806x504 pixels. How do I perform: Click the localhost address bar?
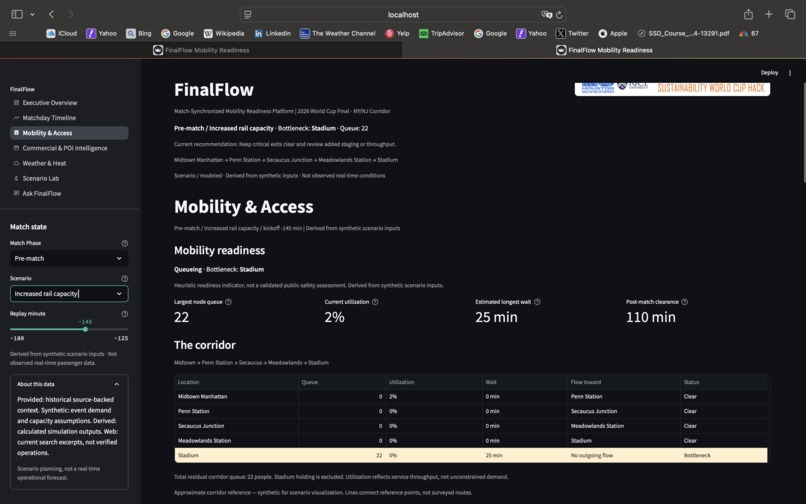point(403,15)
